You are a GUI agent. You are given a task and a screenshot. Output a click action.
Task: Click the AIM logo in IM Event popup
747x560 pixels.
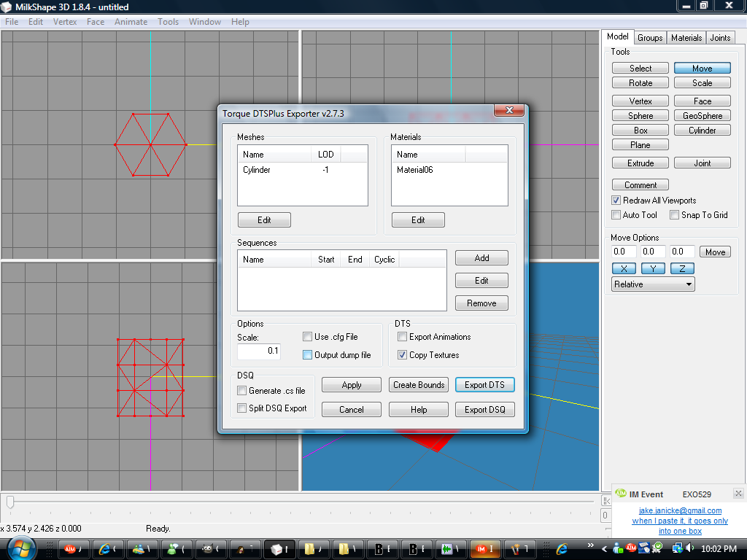pos(620,494)
